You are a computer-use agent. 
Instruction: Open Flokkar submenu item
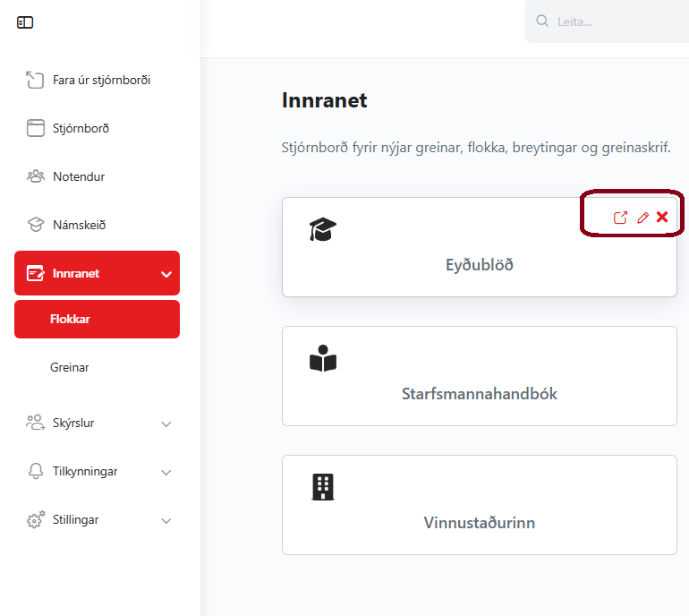click(97, 319)
